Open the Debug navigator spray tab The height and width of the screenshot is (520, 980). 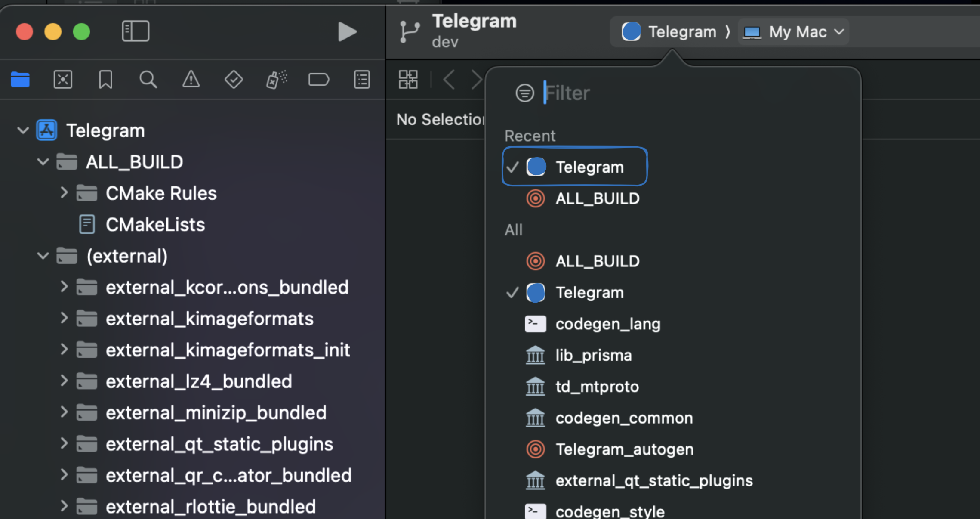(276, 80)
